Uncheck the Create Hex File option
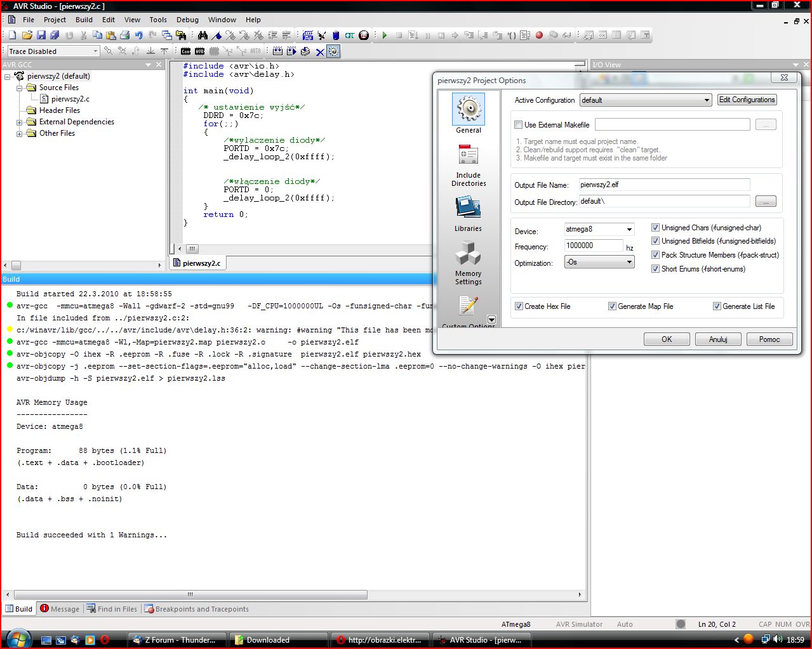812x649 pixels. pos(519,306)
